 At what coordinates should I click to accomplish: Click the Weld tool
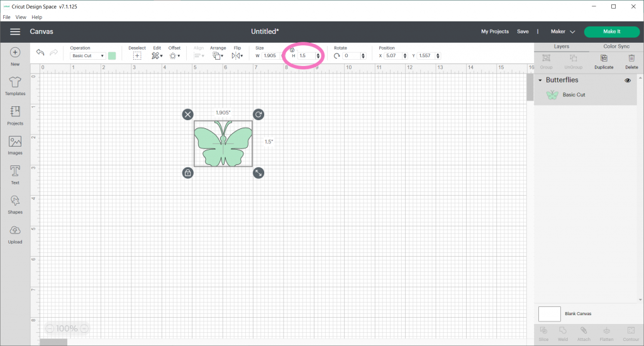click(x=563, y=333)
